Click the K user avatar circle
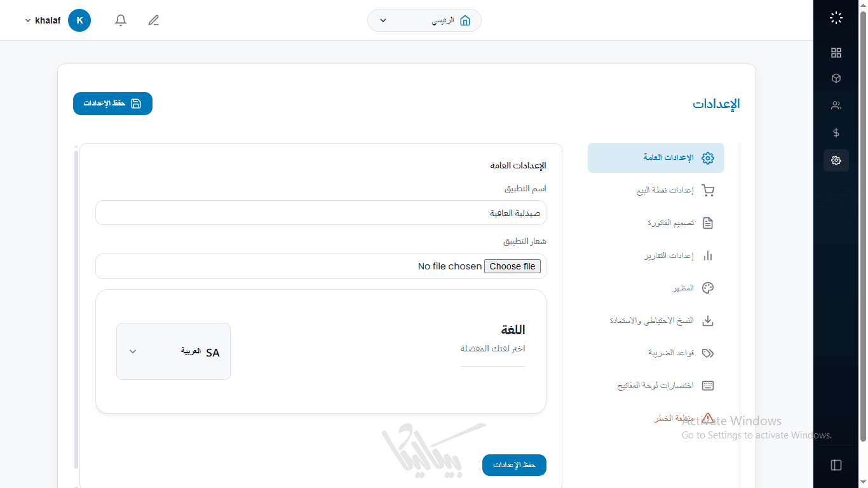 click(79, 20)
